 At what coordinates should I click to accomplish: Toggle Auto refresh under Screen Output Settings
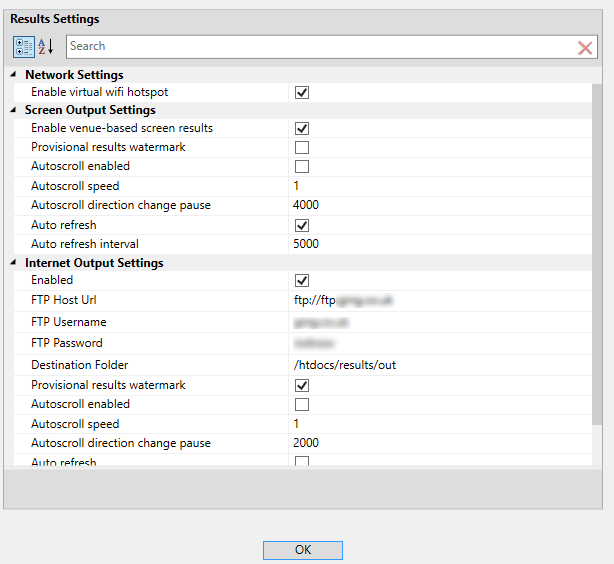[302, 226]
